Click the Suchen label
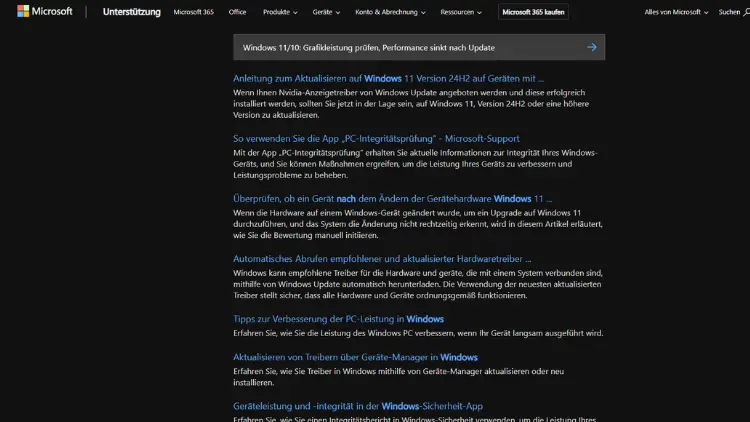This screenshot has width=750, height=422. pos(729,12)
